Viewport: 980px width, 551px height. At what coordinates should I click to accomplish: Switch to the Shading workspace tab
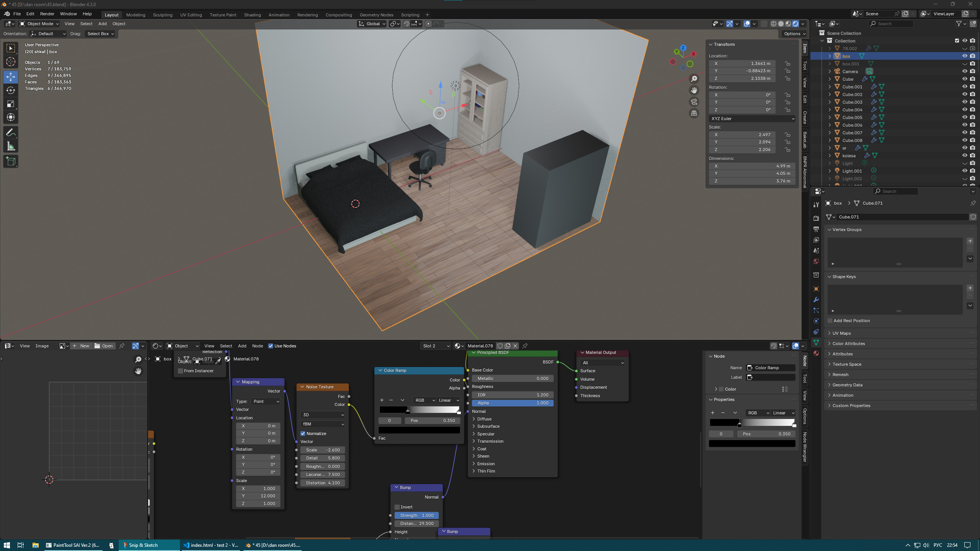252,15
